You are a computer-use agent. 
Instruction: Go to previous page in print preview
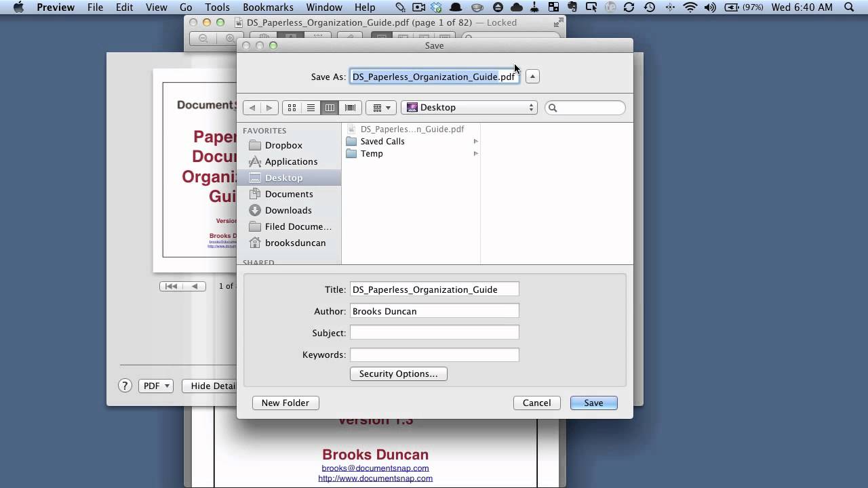[195, 286]
